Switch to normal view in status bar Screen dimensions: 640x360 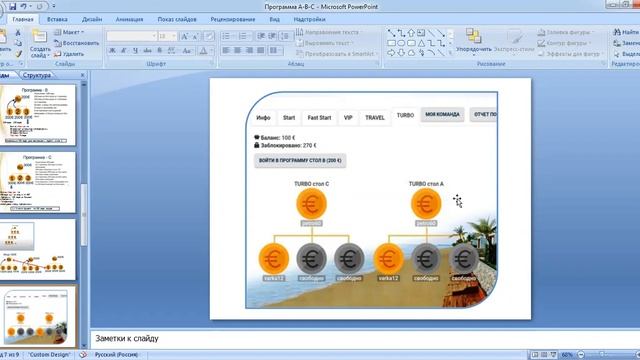click(x=534, y=355)
